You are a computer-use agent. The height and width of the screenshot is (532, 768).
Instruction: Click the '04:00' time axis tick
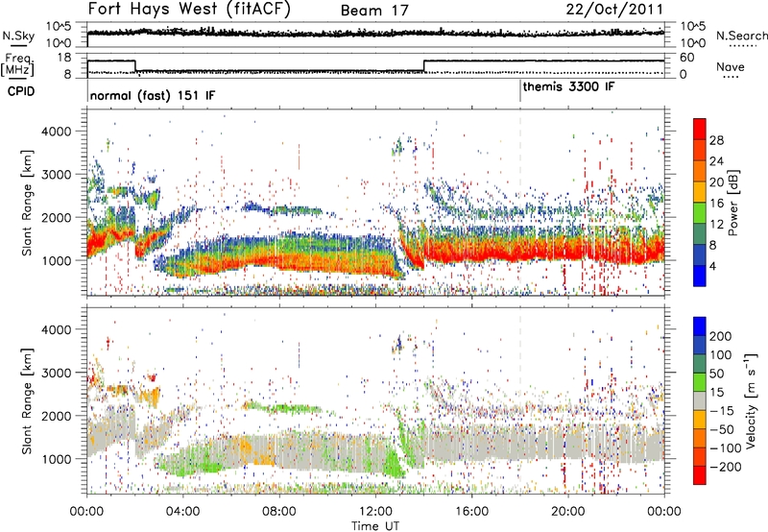183,512
